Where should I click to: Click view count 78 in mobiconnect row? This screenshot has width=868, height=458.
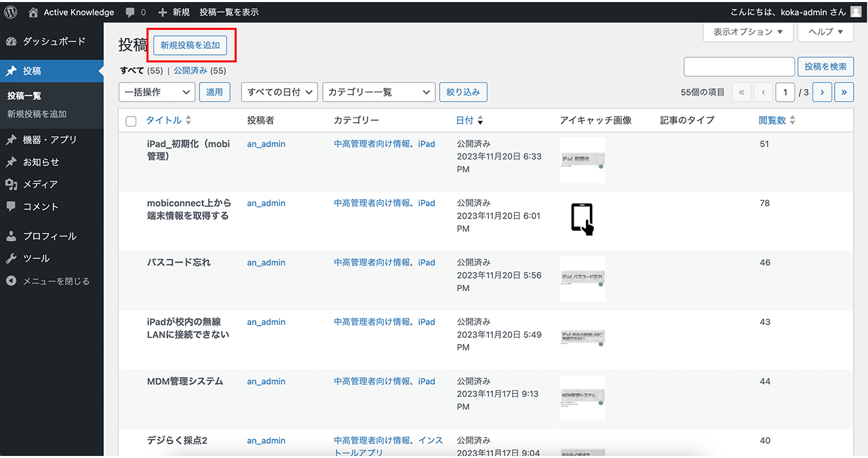click(765, 203)
